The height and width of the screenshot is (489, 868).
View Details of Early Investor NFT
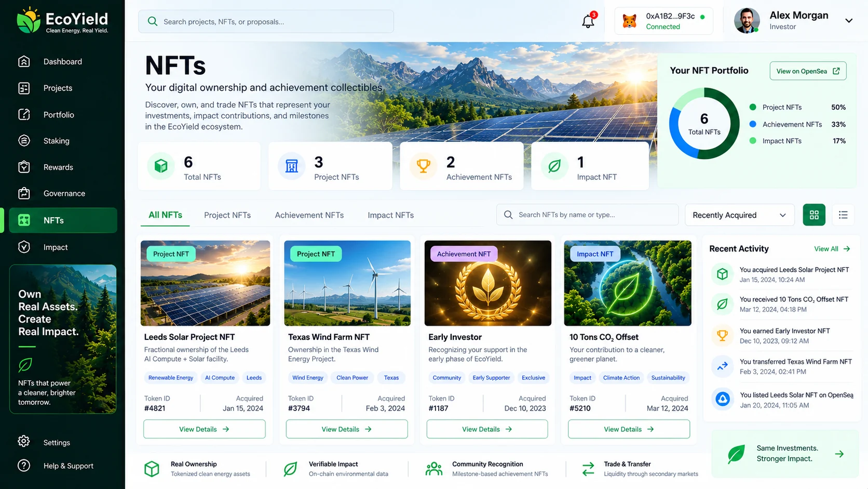pyautogui.click(x=487, y=429)
